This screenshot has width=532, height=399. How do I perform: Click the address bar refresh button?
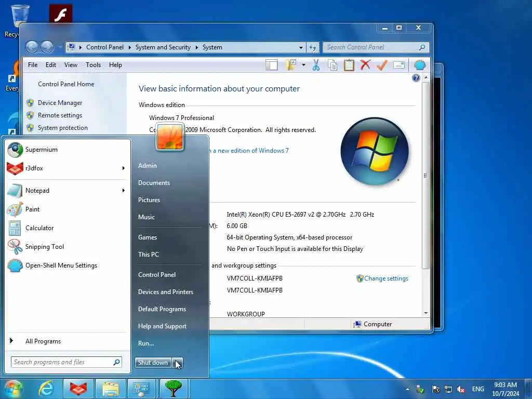click(x=312, y=47)
